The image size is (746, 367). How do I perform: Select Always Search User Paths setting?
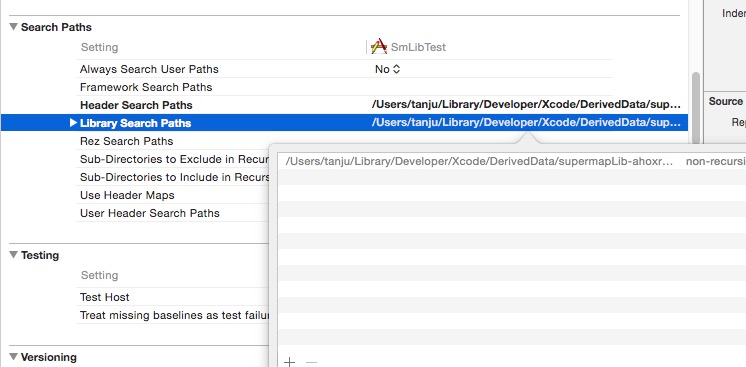(x=149, y=69)
